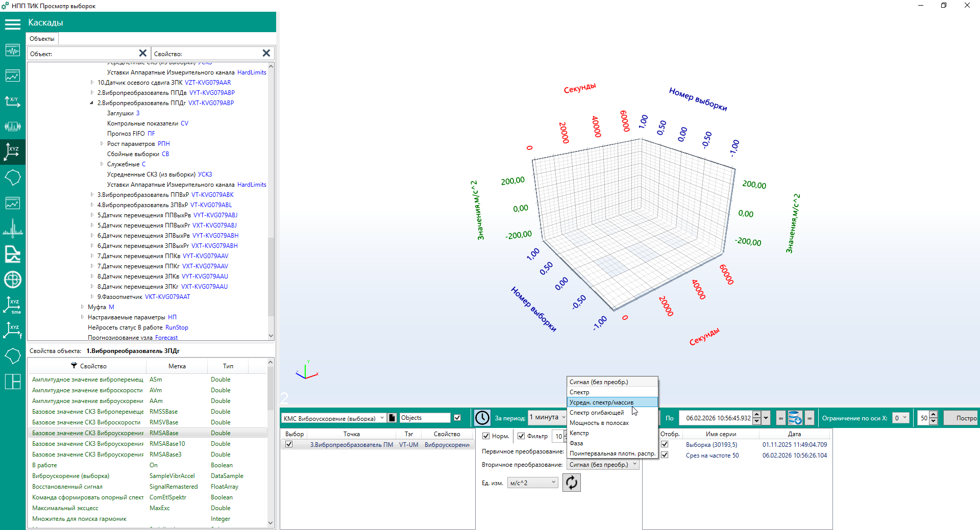The width and height of the screenshot is (980, 530).
Task: Click the clock period icon
Action: pos(482,418)
